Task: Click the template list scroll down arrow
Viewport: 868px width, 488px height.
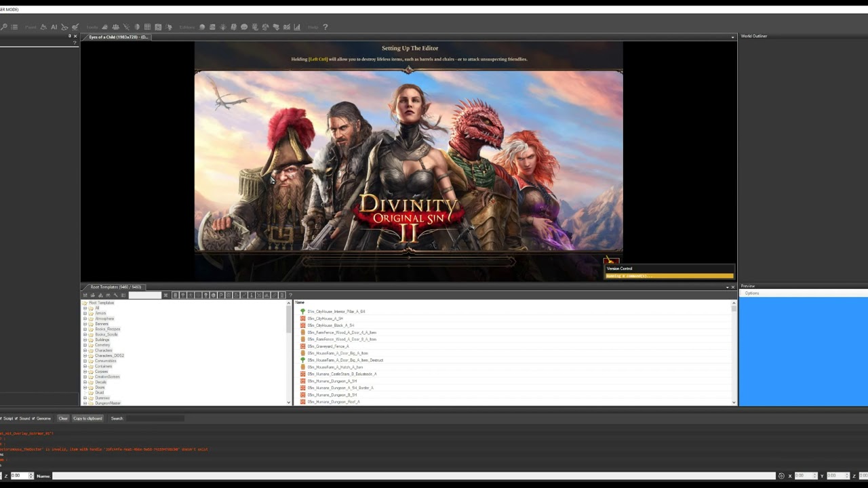Action: 734,403
